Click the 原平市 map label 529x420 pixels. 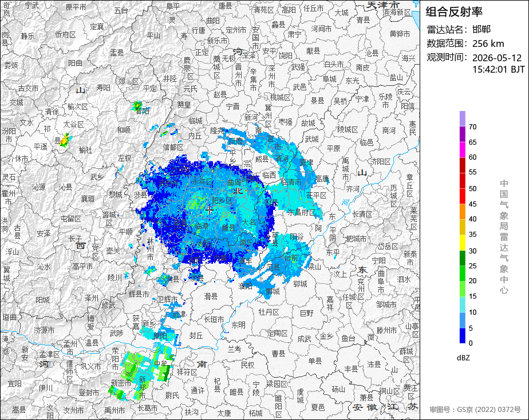pyautogui.click(x=76, y=7)
